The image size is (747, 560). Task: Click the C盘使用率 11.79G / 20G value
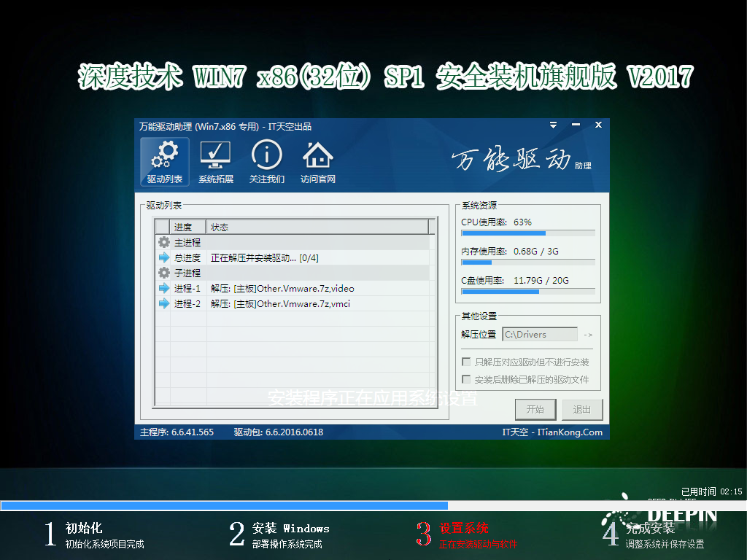pos(541,280)
